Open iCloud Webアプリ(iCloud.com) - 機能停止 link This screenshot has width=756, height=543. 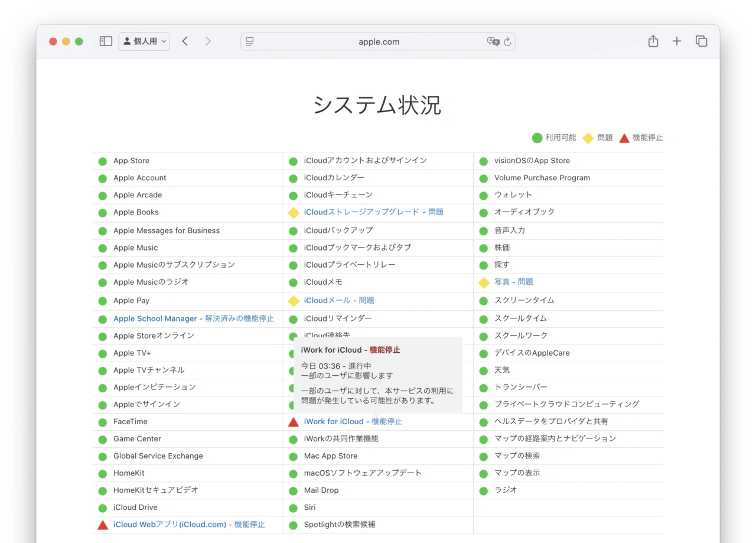point(189,525)
